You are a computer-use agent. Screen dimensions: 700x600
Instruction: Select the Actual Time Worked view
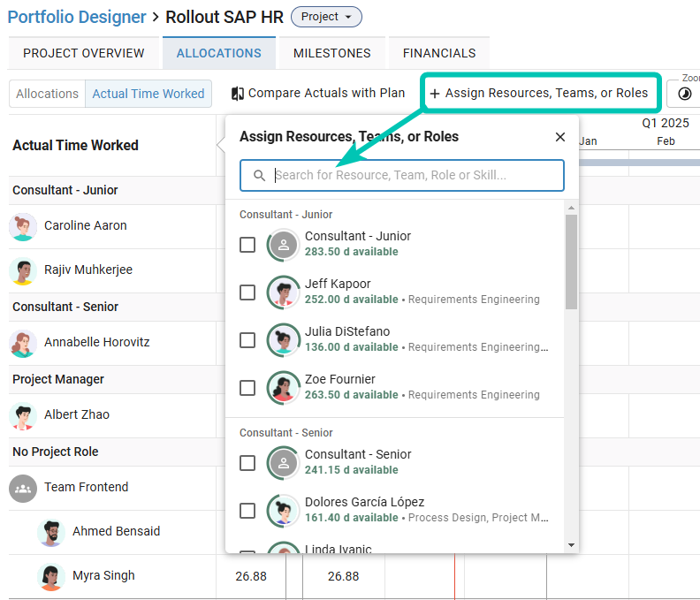(x=148, y=94)
